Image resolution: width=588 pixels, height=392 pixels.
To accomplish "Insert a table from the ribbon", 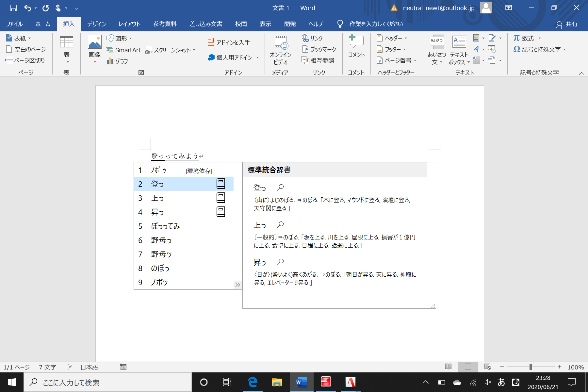I will (x=66, y=49).
